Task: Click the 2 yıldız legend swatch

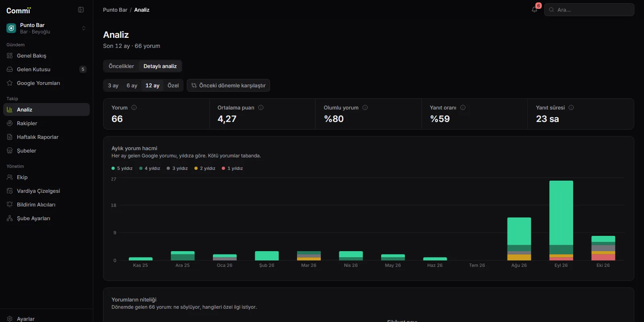Action: (x=196, y=168)
